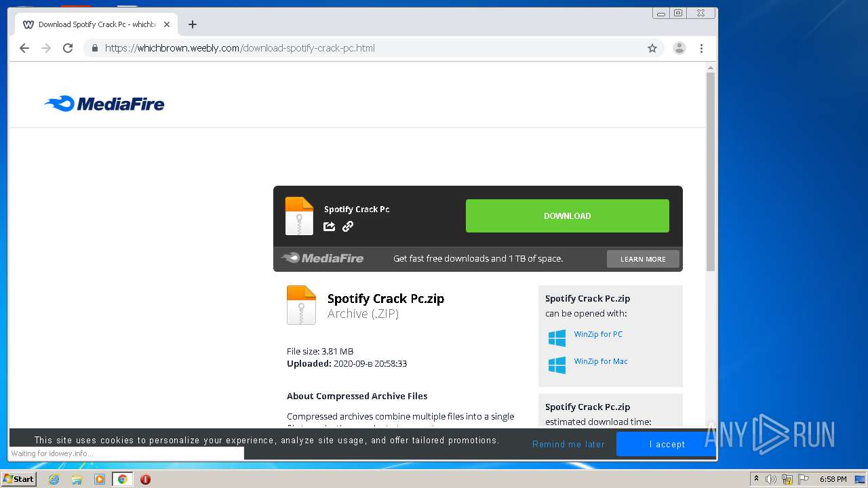Select the Download Spotify Crack Pc tab

96,24
